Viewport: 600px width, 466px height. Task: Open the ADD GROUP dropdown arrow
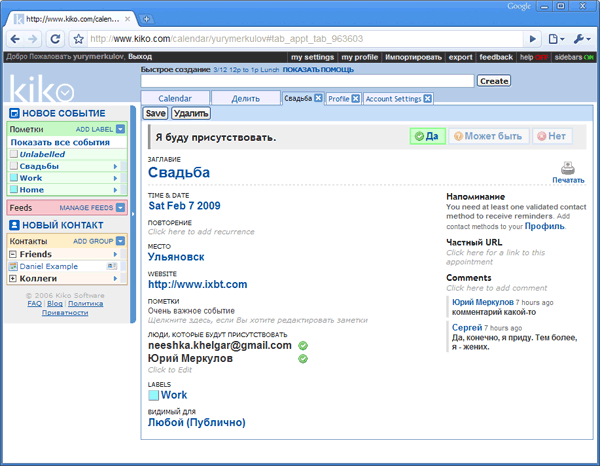121,241
